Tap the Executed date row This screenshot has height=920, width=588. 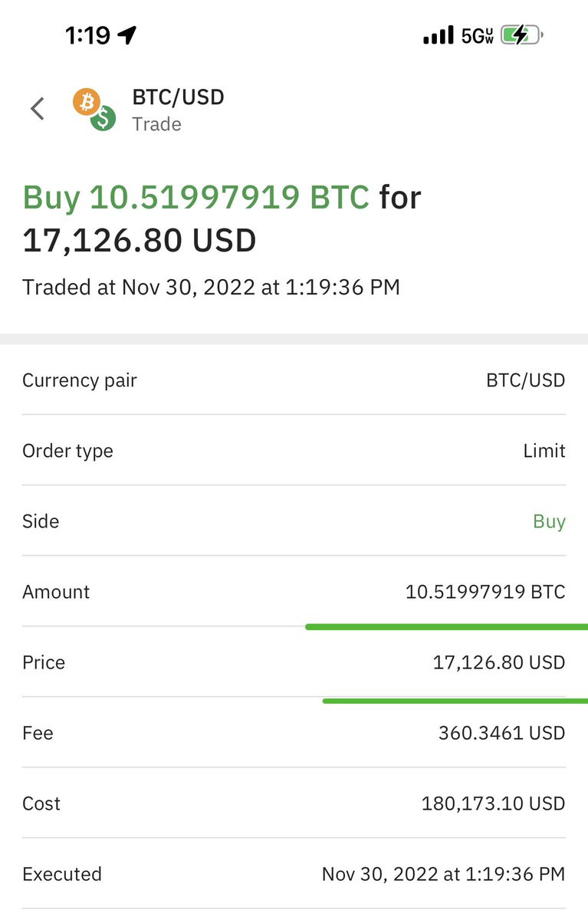[294, 874]
